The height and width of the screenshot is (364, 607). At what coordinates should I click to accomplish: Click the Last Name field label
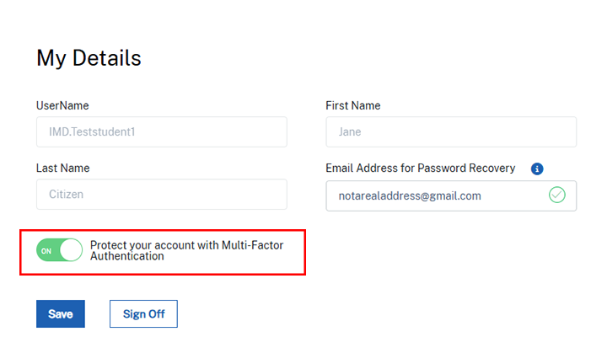62,169
